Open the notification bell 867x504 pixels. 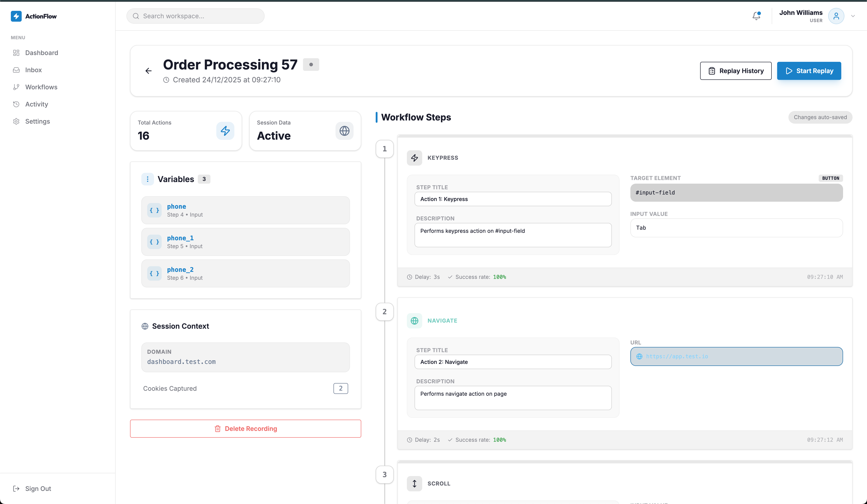756,16
